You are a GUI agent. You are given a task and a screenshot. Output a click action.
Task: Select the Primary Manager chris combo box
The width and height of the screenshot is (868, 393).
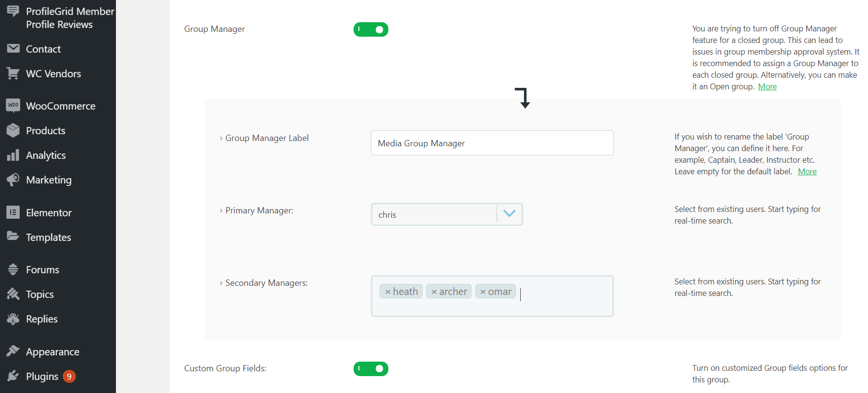[447, 214]
